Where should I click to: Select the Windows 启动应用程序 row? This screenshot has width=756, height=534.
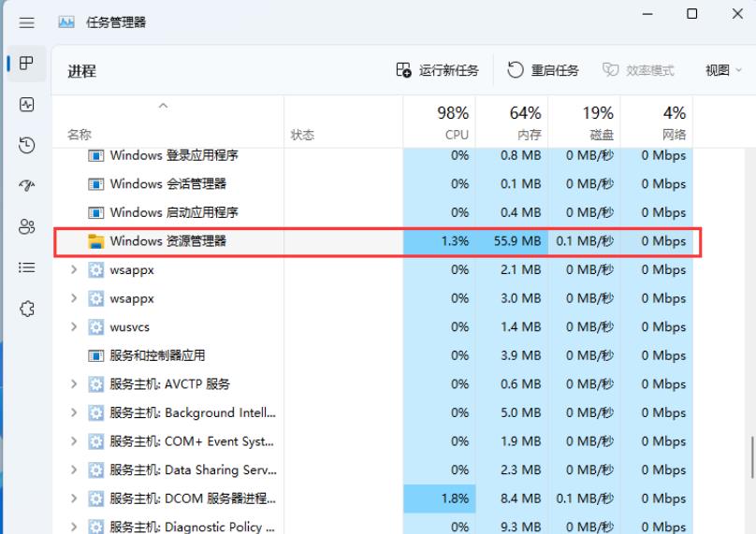pos(372,212)
